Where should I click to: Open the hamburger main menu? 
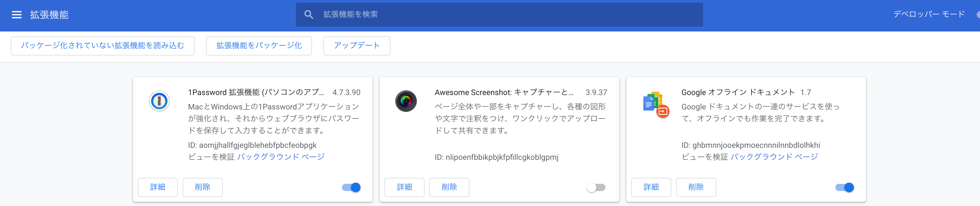coord(17,15)
